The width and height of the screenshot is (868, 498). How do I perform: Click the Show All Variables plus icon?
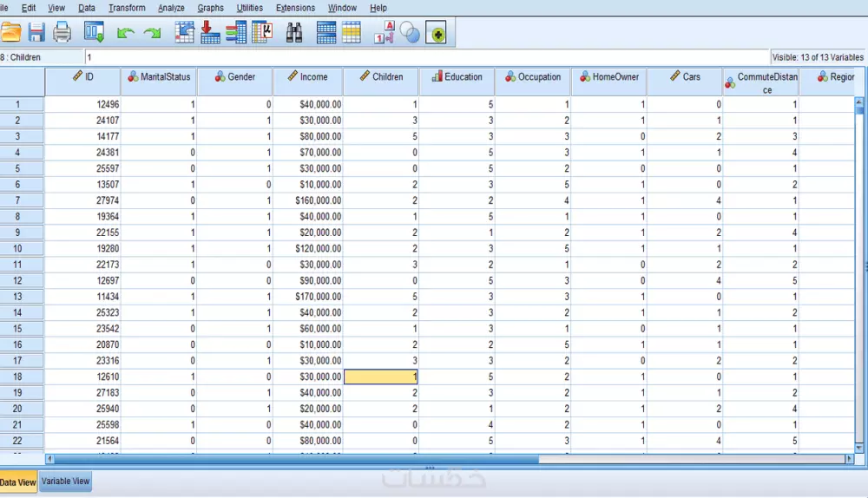click(437, 33)
